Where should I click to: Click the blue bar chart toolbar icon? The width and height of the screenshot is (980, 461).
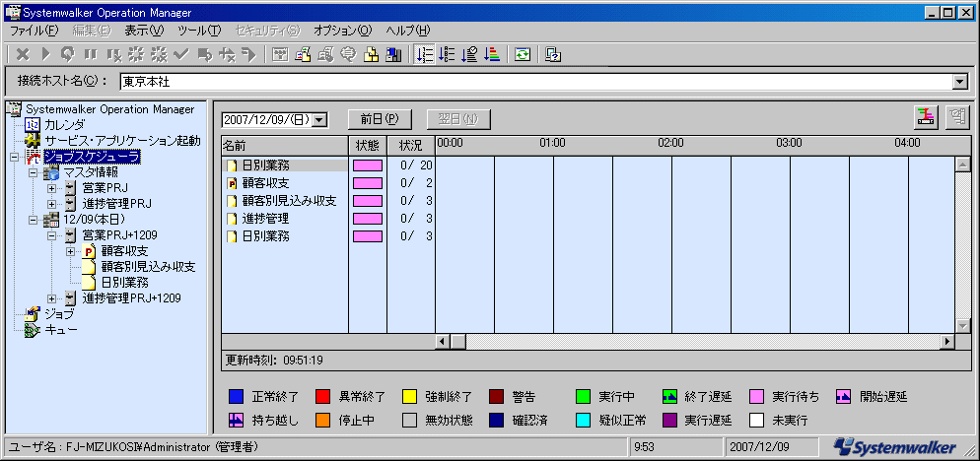393,55
